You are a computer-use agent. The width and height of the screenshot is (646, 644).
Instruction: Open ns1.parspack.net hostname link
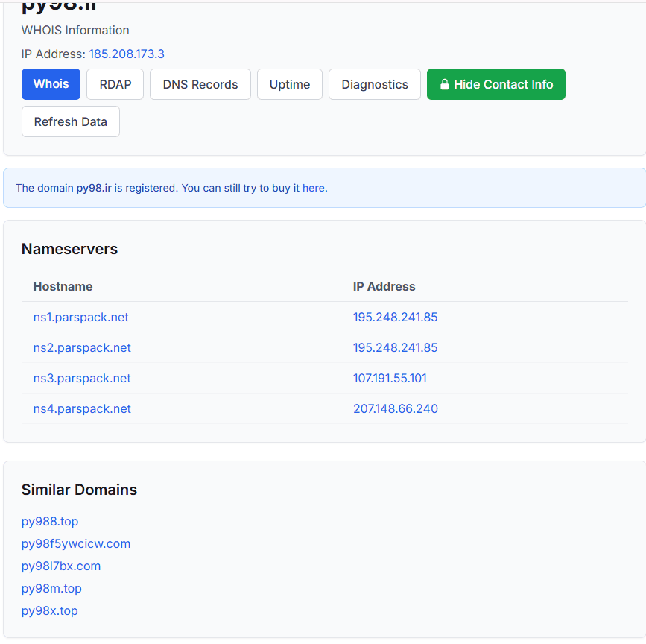click(80, 317)
